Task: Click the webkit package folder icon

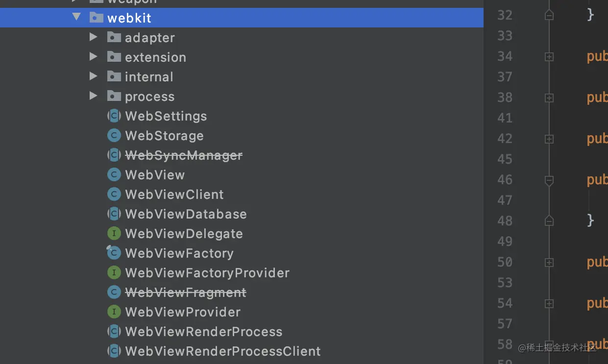Action: point(96,18)
